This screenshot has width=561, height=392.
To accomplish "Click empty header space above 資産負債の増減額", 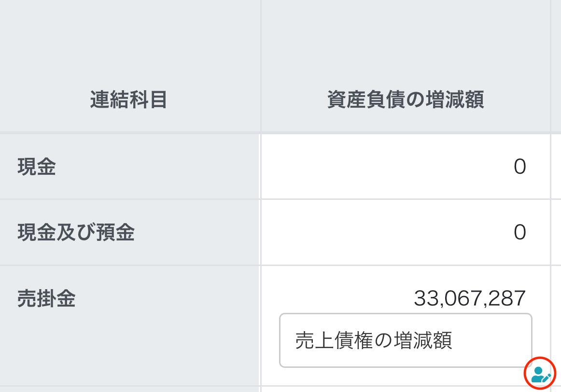I will click(405, 39).
